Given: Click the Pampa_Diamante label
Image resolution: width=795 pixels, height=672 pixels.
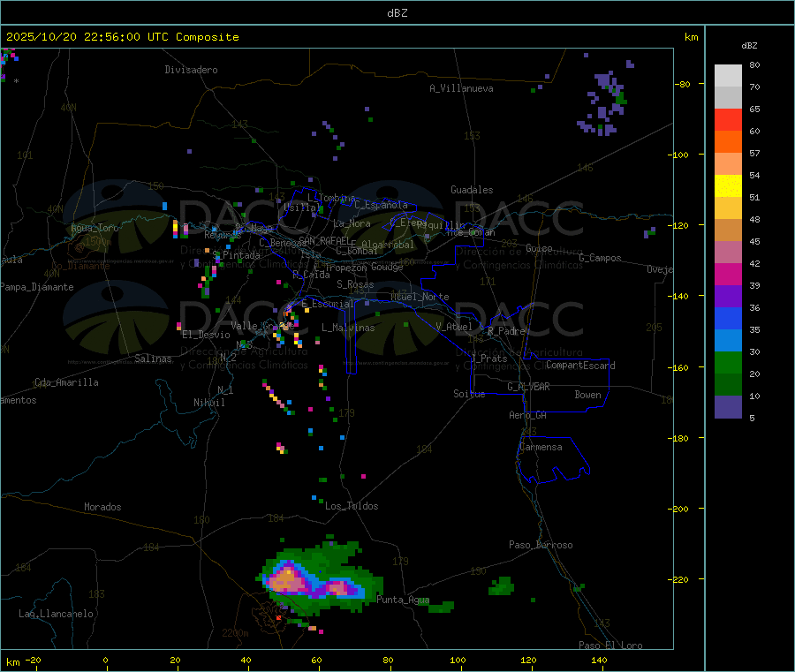Looking at the screenshot, I should [36, 287].
